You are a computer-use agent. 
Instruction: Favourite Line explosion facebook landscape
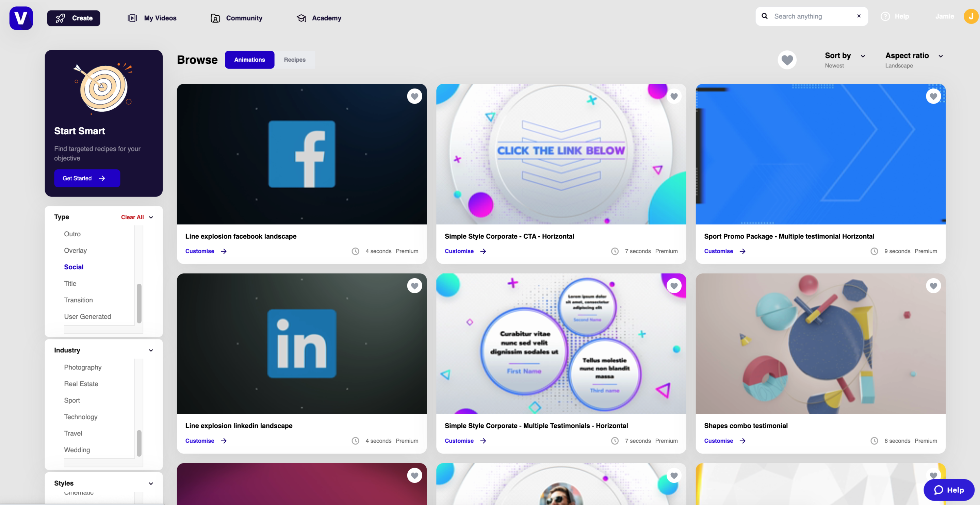414,96
